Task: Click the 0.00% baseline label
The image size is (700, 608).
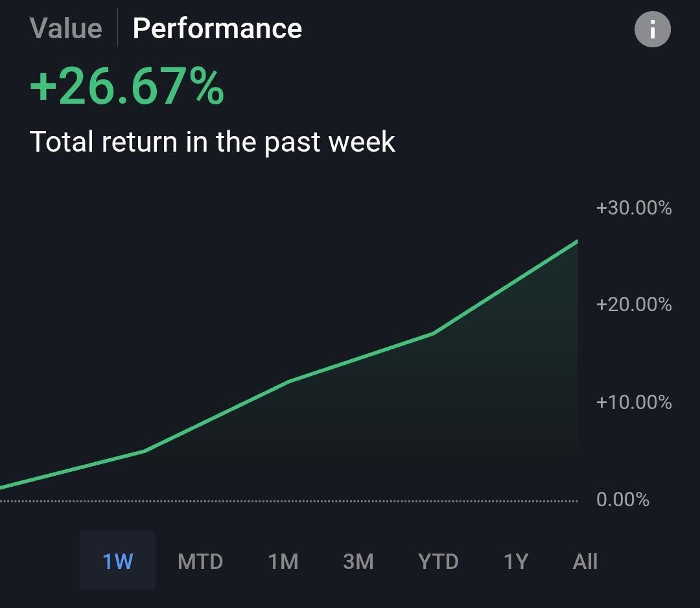Action: 623,500
